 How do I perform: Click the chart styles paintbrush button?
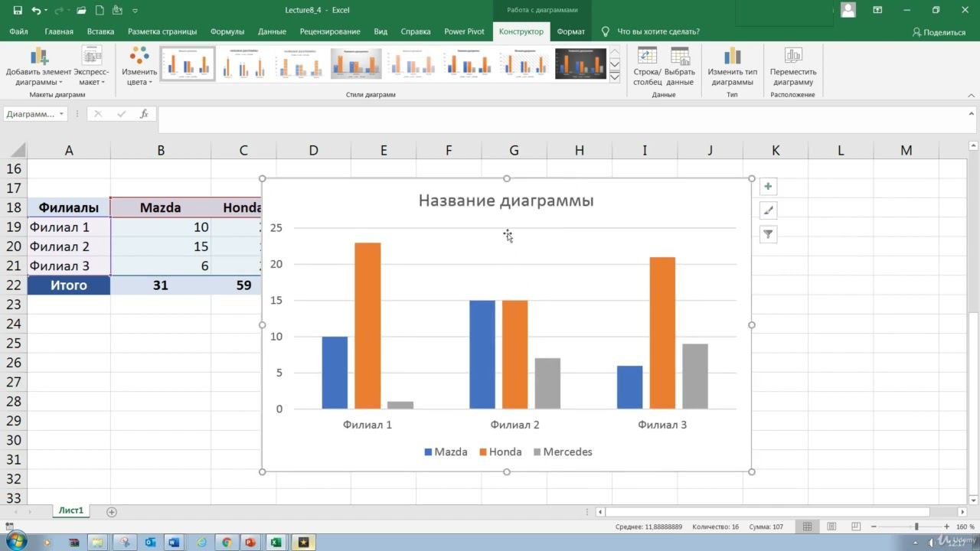click(768, 210)
